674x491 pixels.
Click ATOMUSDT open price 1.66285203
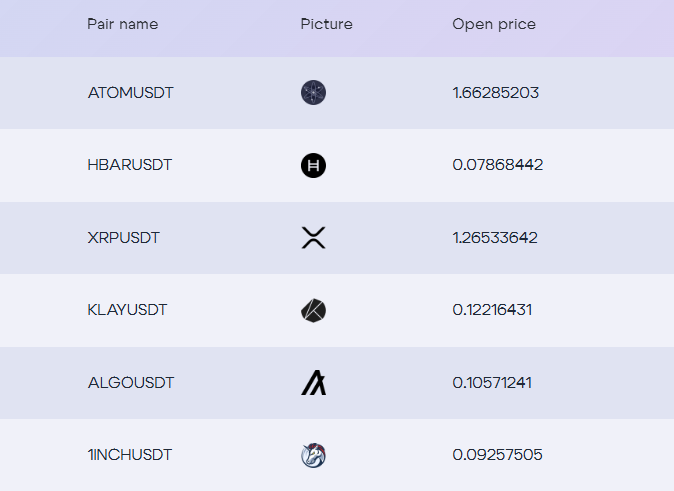pos(495,93)
